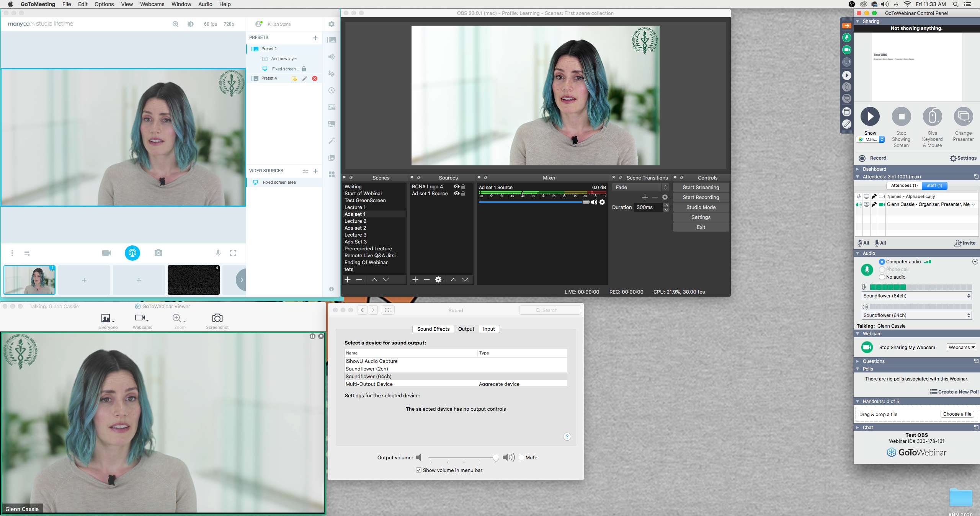The image size is (980, 516).
Task: Click Give Keyboard & Mouse icon
Action: click(x=933, y=116)
